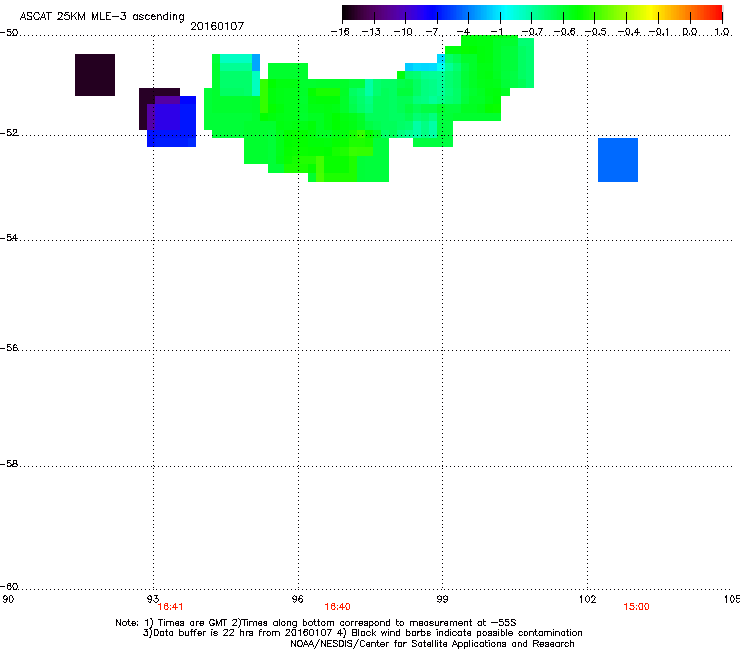Image resolution: width=740 pixels, height=650 pixels.
Task: Click the longitude label '90'
Action: pyautogui.click(x=8, y=599)
